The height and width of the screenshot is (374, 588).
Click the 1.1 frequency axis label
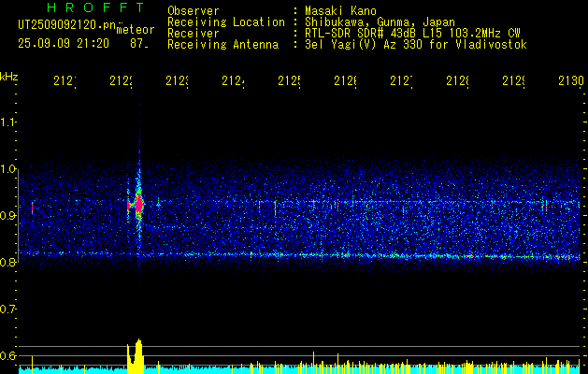[7, 122]
